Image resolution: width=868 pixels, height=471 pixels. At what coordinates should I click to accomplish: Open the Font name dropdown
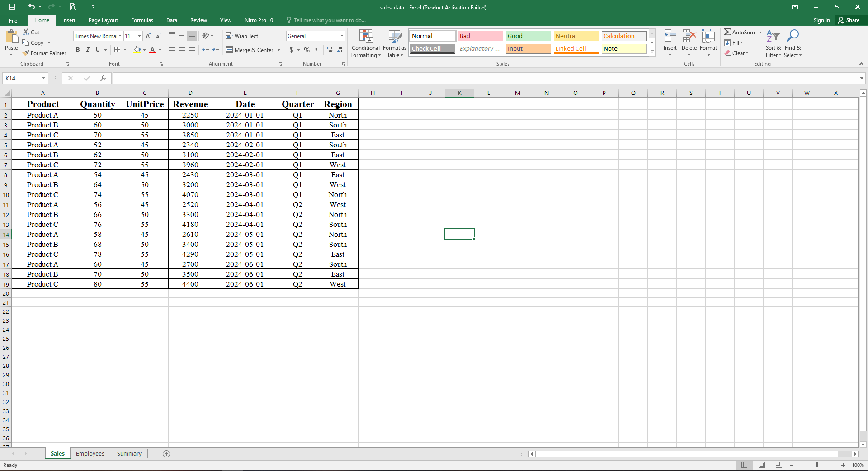point(119,36)
